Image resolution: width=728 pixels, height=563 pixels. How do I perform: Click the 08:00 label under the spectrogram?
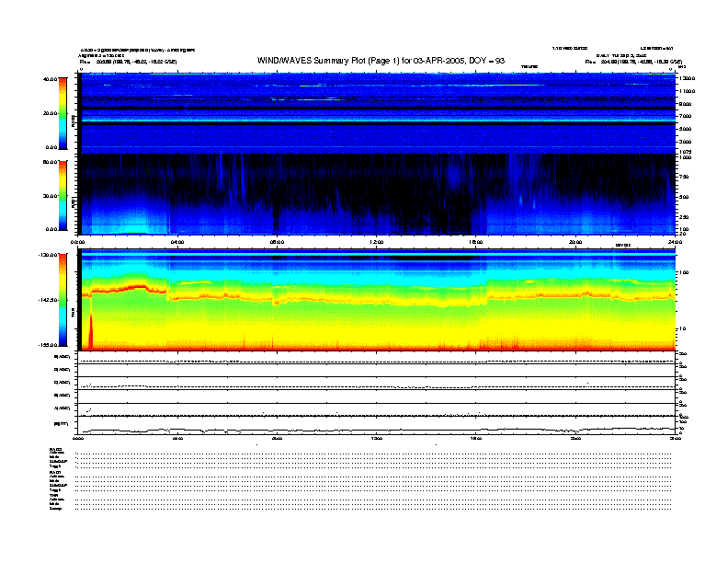pyautogui.click(x=277, y=242)
